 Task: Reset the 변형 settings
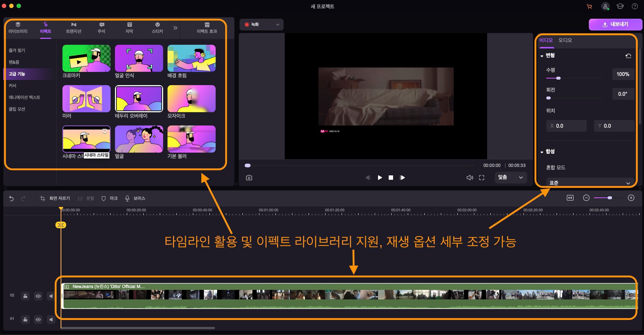628,56
